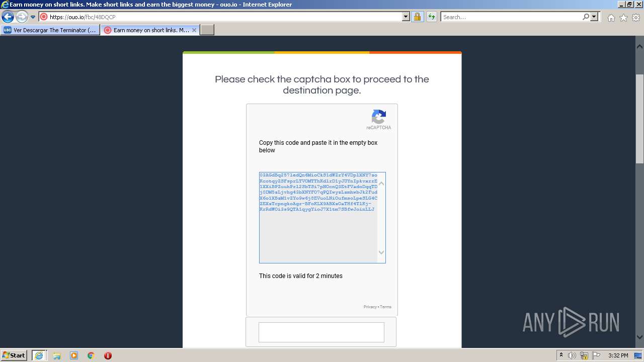Open File Explorer folder taskbar icon

(x=57, y=355)
